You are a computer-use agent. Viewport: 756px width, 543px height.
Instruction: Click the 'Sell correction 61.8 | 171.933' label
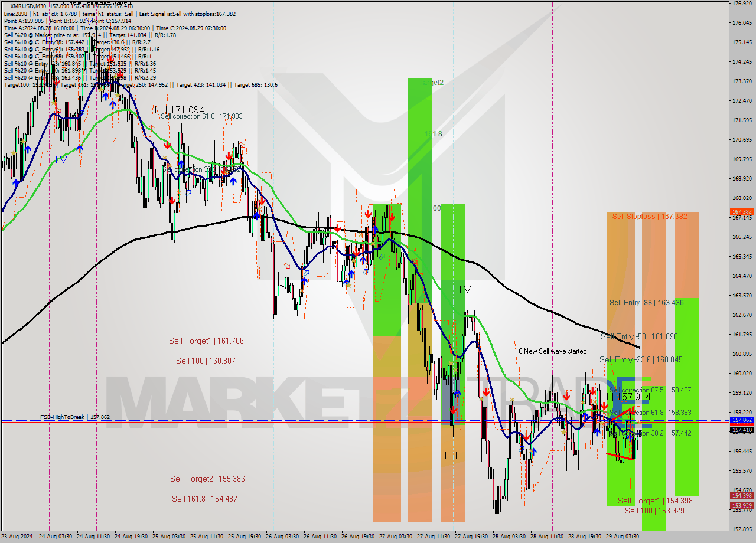point(201,116)
